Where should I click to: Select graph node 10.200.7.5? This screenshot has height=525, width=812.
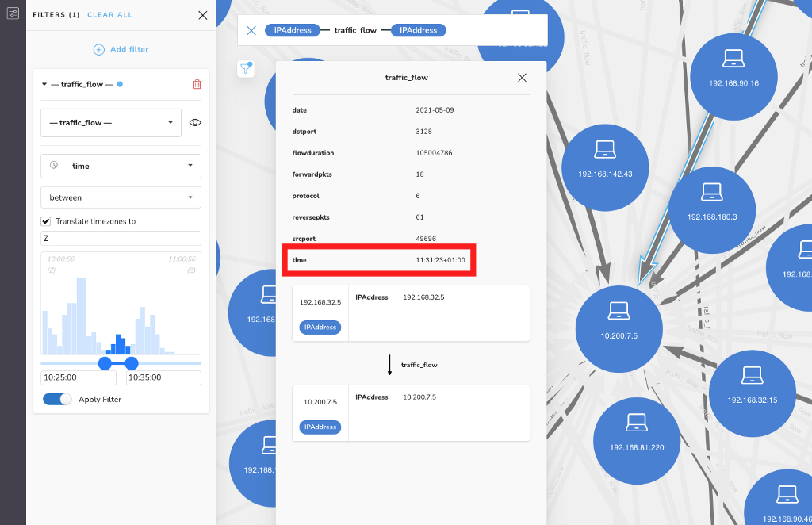[619, 329]
